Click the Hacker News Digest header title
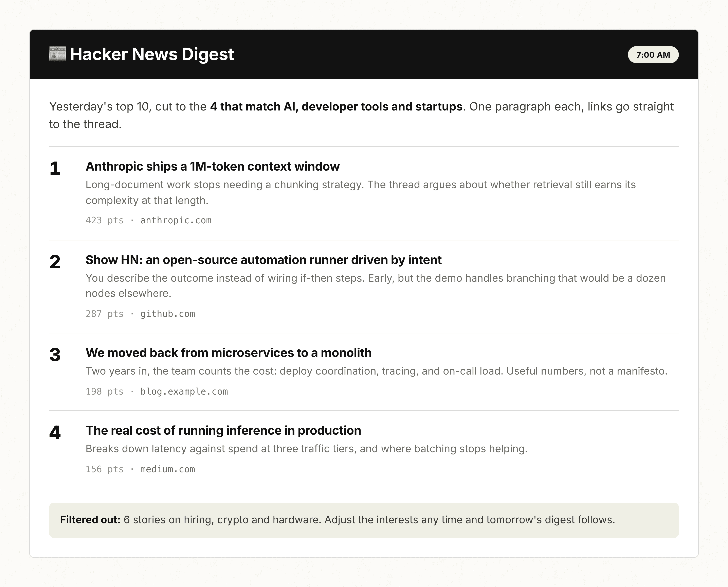The image size is (728, 587). click(x=152, y=54)
